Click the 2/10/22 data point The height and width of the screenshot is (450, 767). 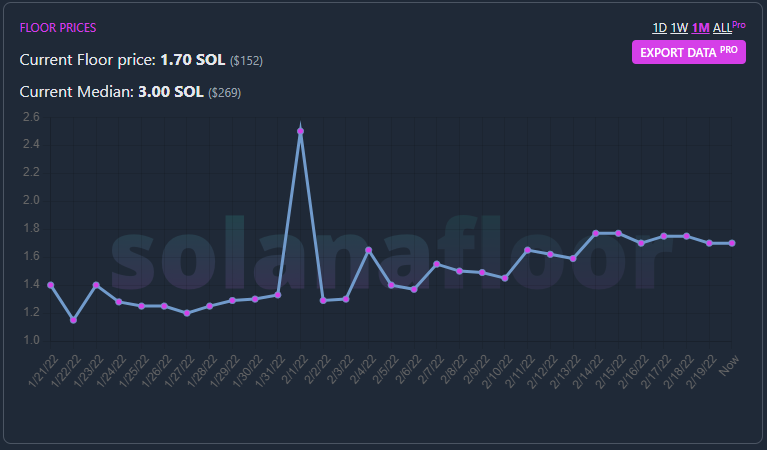(505, 278)
